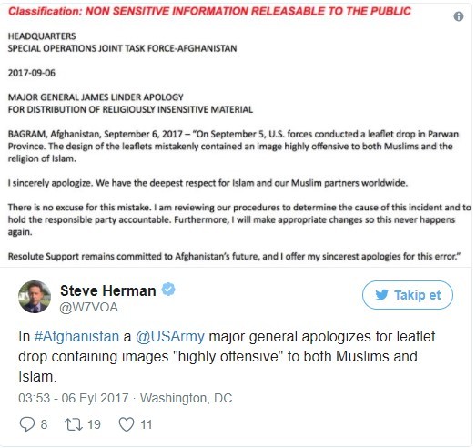Click the reply count 8
The width and height of the screenshot is (476, 448).
(44, 424)
